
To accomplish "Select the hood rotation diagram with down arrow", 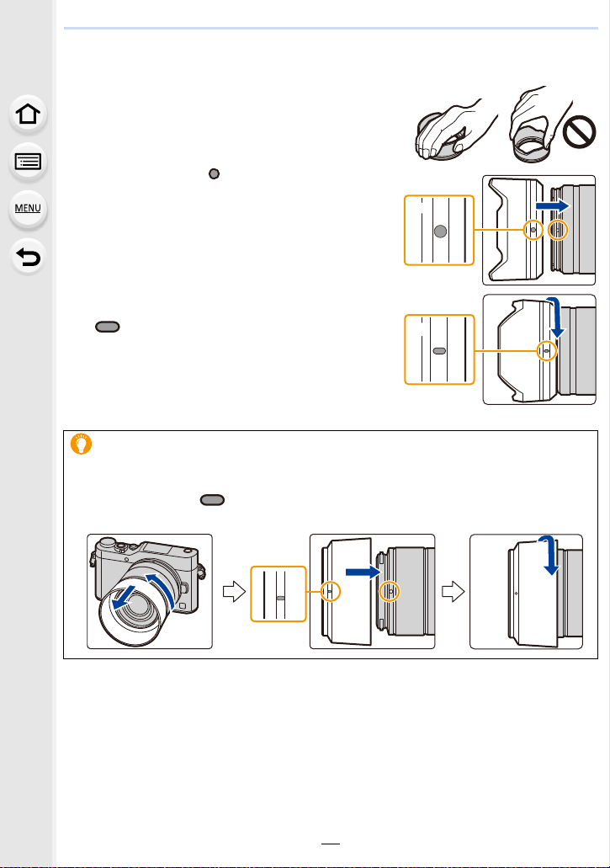I will click(539, 349).
